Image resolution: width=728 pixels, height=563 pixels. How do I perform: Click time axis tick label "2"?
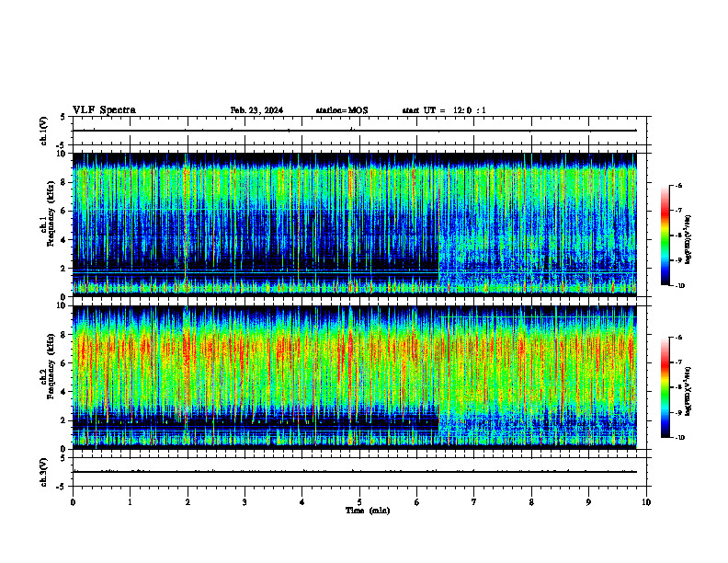pyautogui.click(x=188, y=502)
